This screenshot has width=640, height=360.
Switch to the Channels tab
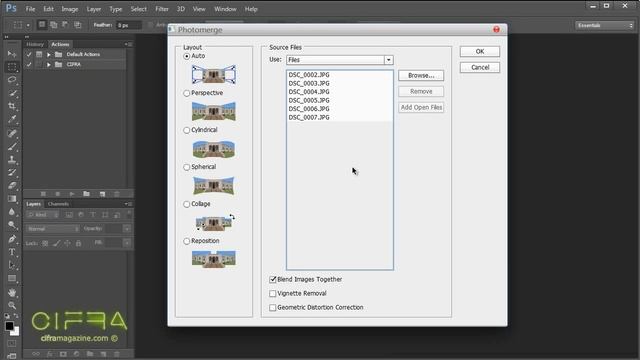58,204
